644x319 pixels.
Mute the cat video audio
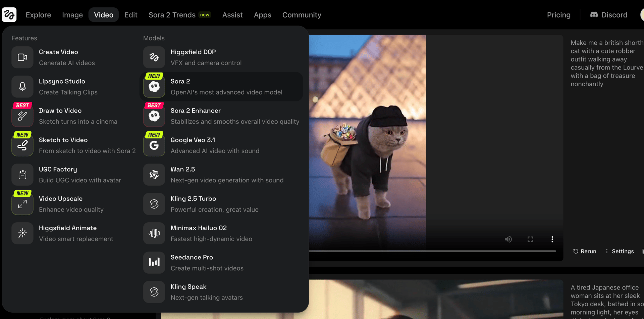point(508,239)
